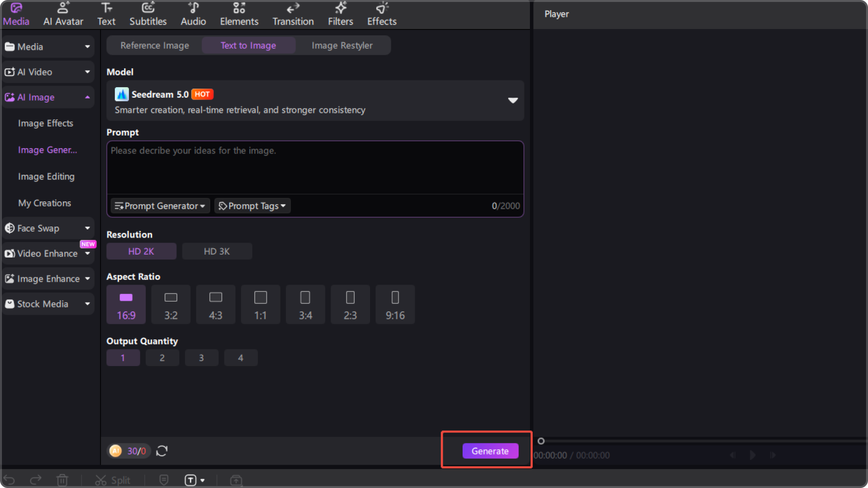Click the redo arrow in bottom toolbar
The image size is (868, 488).
click(36, 480)
